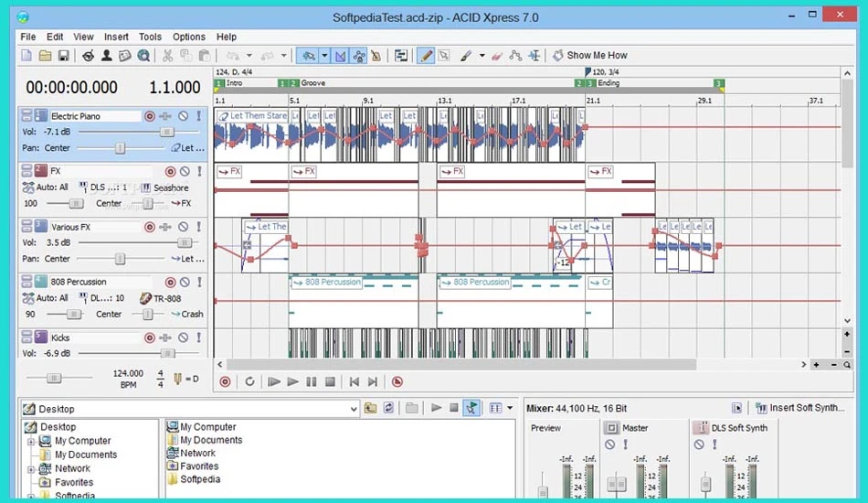Screen dimensions: 868x503
Task: Open the Explorer views grid icon
Action: click(495, 408)
